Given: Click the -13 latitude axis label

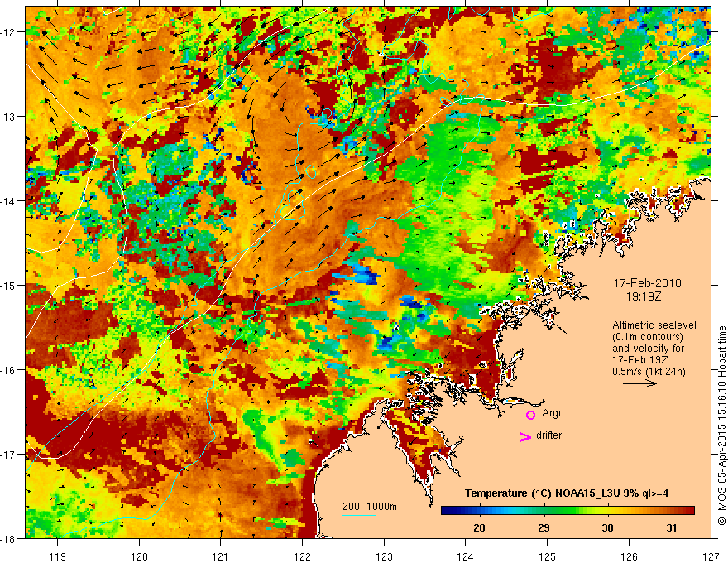Looking at the screenshot, I should coord(8,117).
